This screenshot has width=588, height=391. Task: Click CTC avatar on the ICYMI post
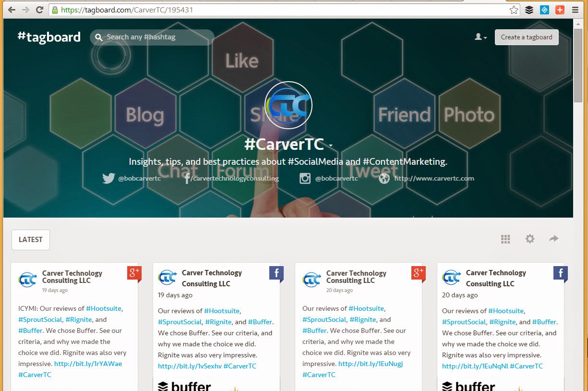(x=28, y=279)
